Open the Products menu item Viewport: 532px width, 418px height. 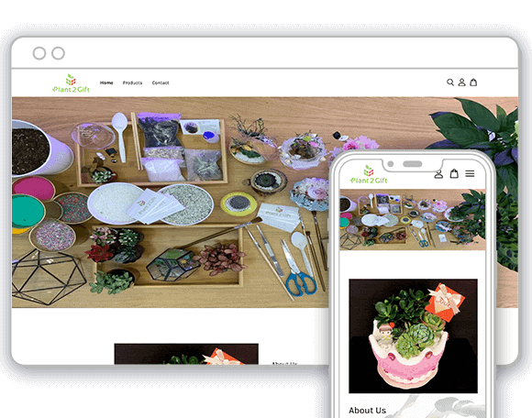point(132,82)
